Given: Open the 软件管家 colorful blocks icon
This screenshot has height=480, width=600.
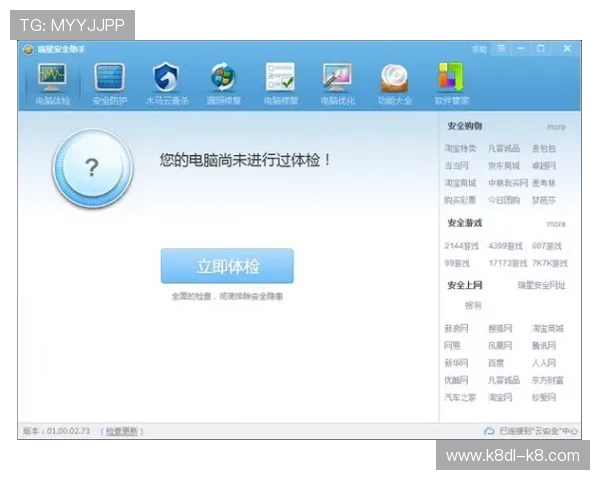Looking at the screenshot, I should click(451, 84).
